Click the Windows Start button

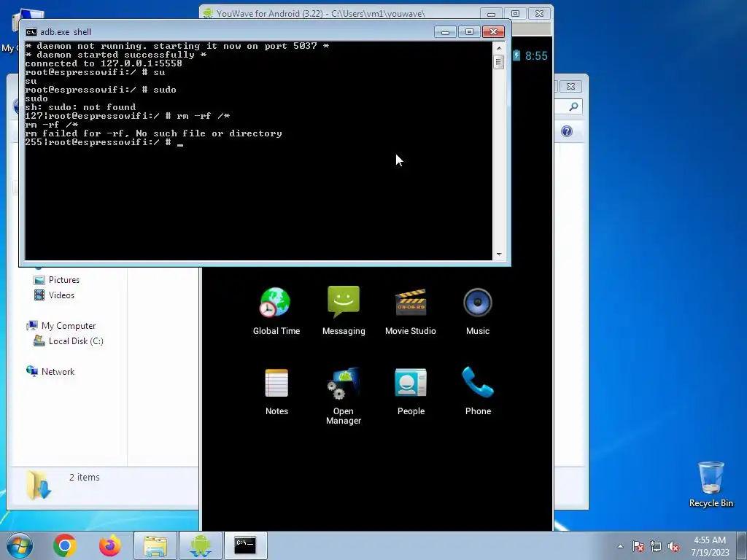point(19,545)
